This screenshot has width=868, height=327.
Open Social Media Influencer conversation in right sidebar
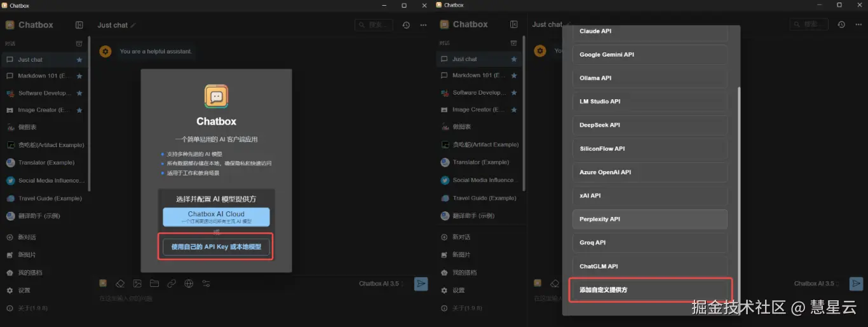click(x=479, y=180)
